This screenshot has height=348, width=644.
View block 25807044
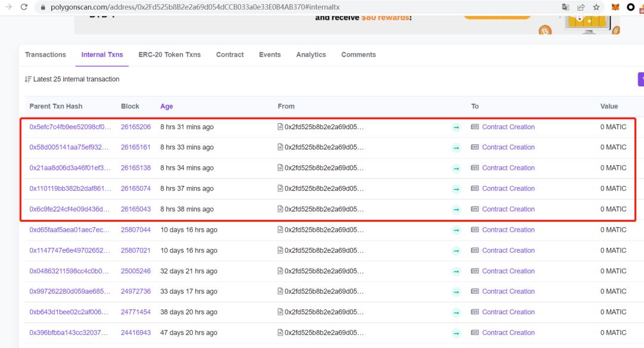click(135, 230)
